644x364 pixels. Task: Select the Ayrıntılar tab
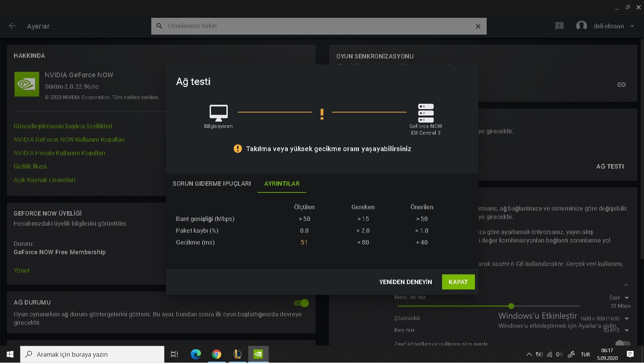[282, 184]
